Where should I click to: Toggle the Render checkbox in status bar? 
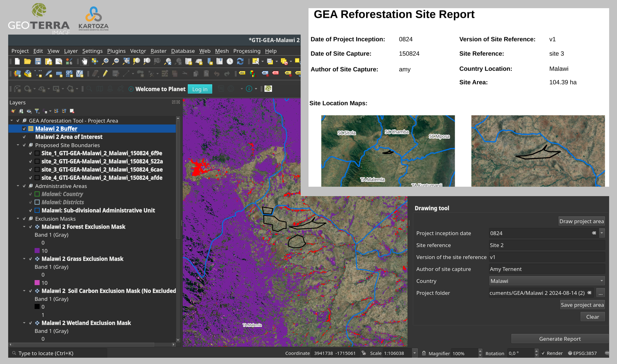click(543, 353)
